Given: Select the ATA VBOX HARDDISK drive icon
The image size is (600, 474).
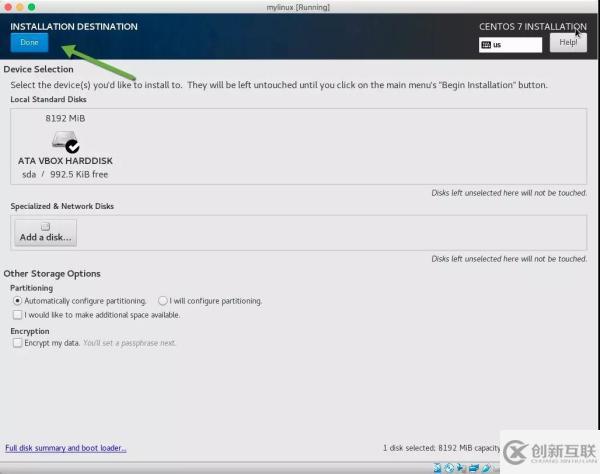Looking at the screenshot, I should (x=65, y=141).
